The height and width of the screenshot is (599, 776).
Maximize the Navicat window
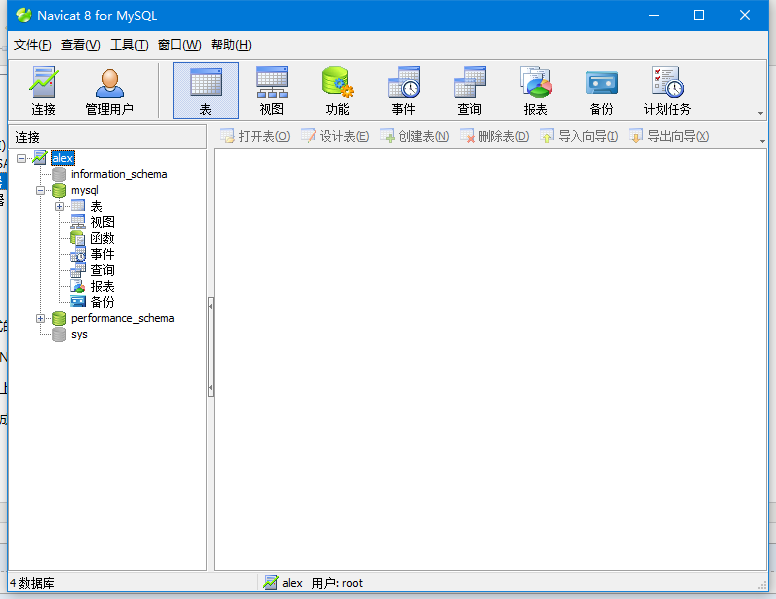699,15
